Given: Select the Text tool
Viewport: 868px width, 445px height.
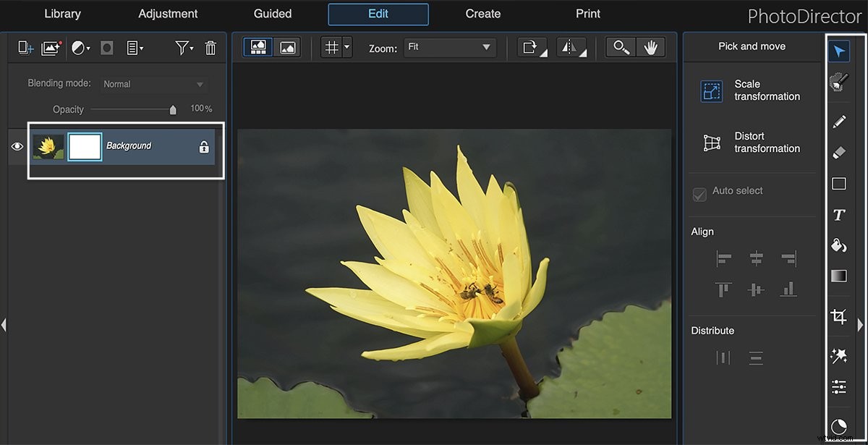Looking at the screenshot, I should click(838, 214).
